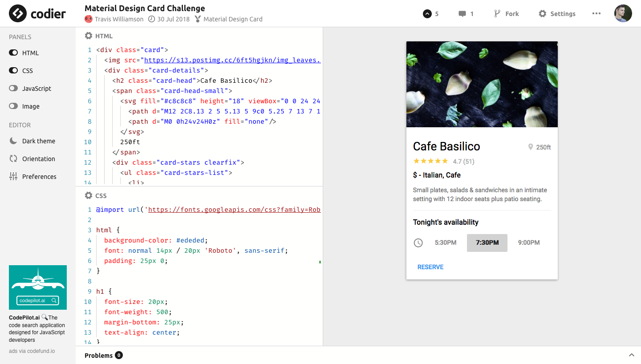Click the CSS panel gear icon
Screen dimensions: 641x364
click(x=89, y=196)
